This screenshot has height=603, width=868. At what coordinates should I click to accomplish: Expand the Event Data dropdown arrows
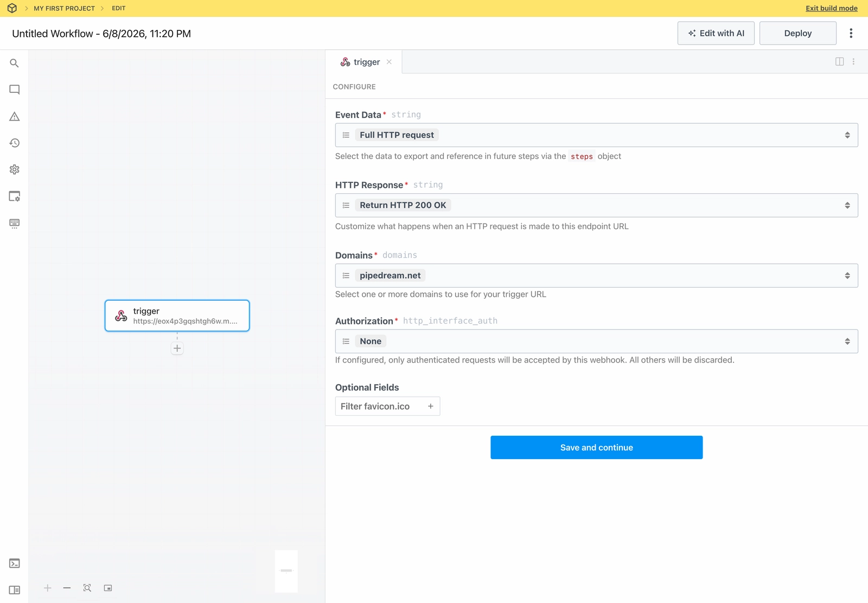pos(847,135)
